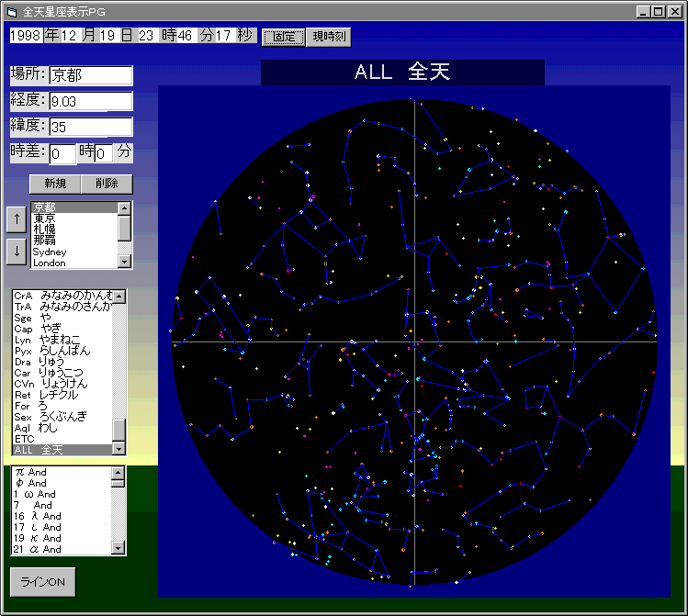Select London in the location list
The height and width of the screenshot is (616, 688).
pyautogui.click(x=74, y=263)
